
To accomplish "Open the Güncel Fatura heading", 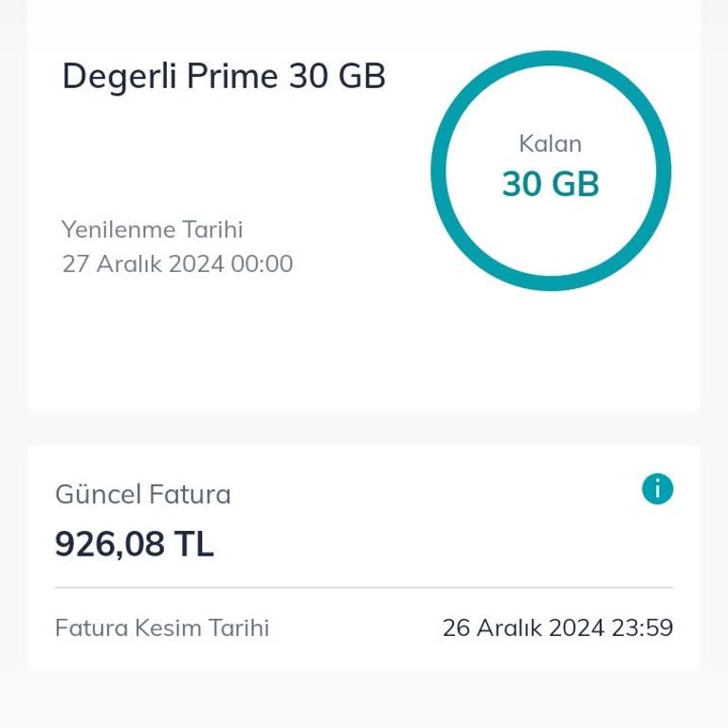I will pyautogui.click(x=143, y=494).
